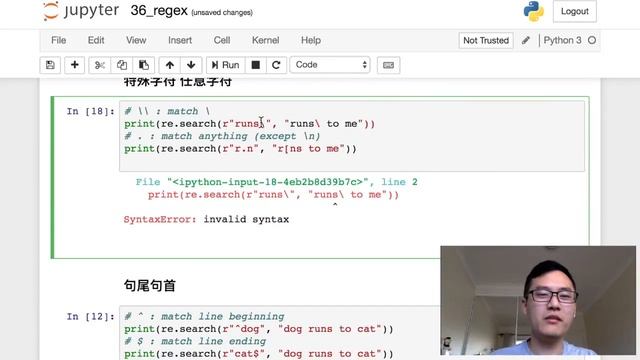Open the Insert menu
Viewport: 640px width, 360px height.
point(180,40)
